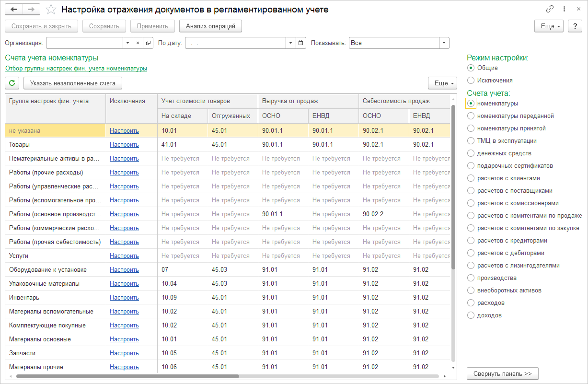
Task: Open the Еще menu above the table
Action: coord(442,83)
